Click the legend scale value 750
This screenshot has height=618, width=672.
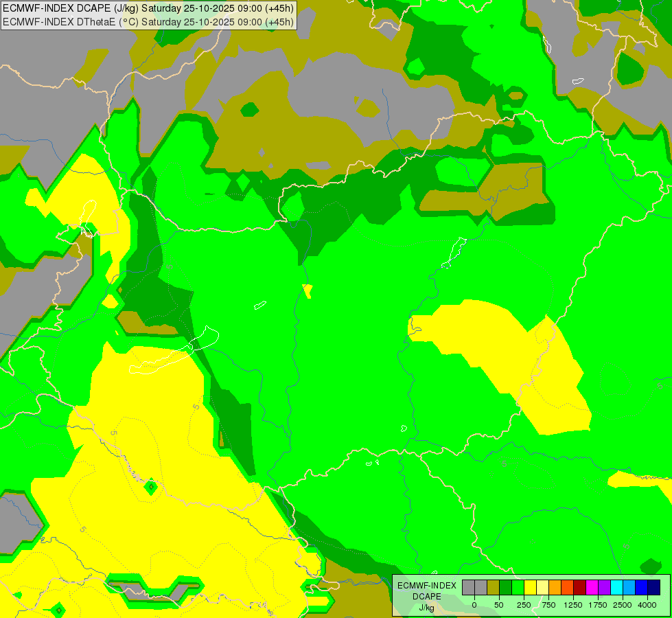point(548,605)
